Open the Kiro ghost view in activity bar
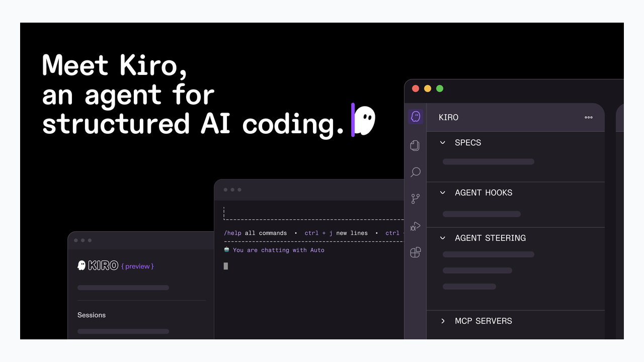The image size is (644, 362). (416, 117)
